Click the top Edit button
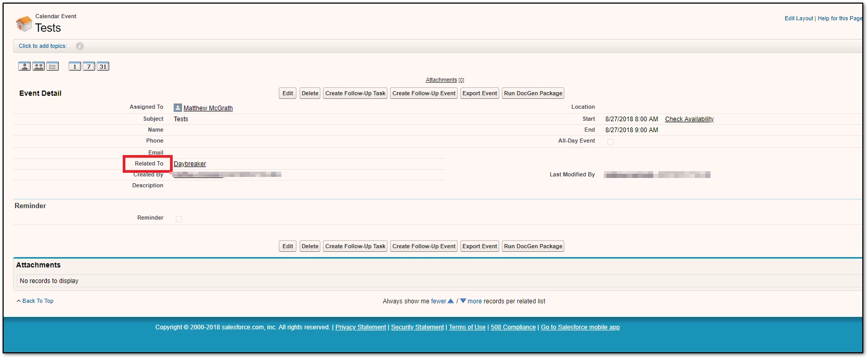Viewport: 868px width, 358px height. 288,93
